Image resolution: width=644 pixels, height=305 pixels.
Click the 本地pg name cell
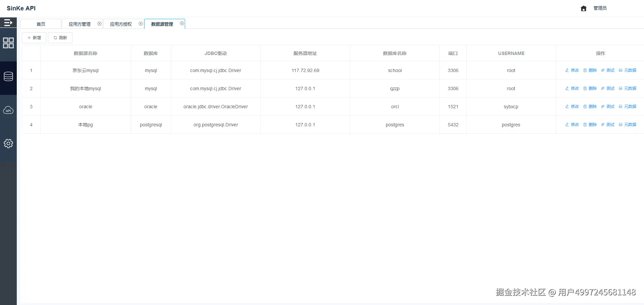[86, 125]
